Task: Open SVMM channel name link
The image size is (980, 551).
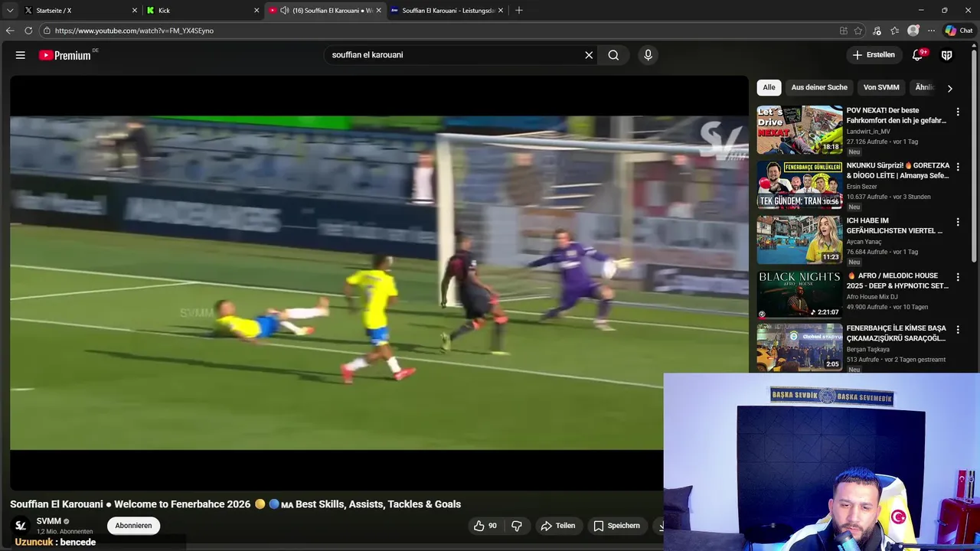Action: (x=49, y=521)
